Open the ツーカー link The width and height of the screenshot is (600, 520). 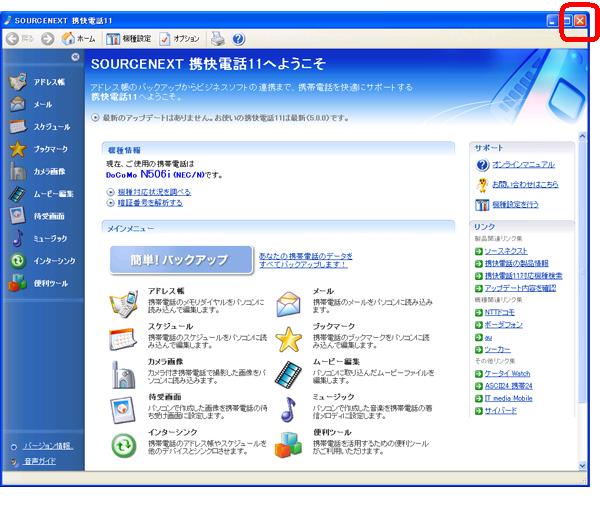(497, 349)
